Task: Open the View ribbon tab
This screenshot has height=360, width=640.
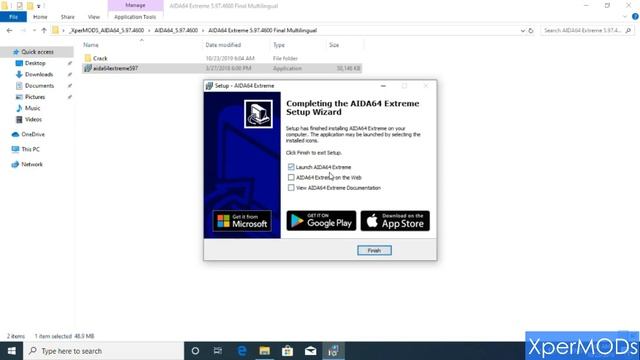Action: click(93, 17)
